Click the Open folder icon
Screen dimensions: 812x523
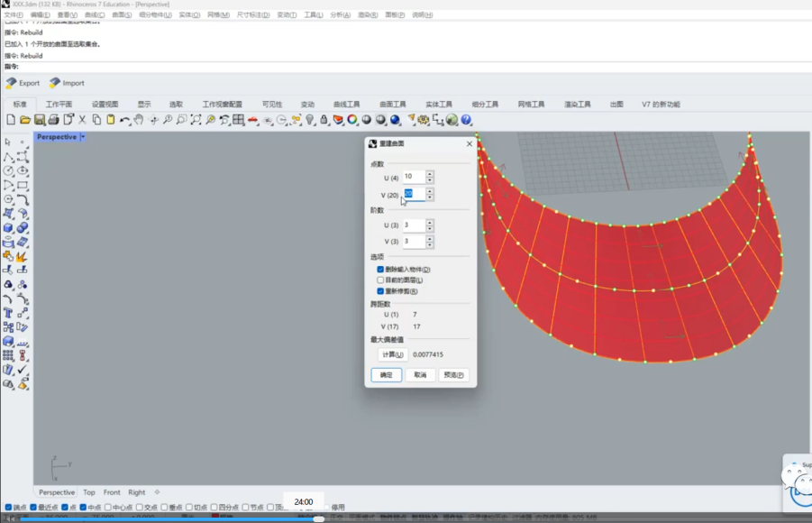pyautogui.click(x=25, y=120)
